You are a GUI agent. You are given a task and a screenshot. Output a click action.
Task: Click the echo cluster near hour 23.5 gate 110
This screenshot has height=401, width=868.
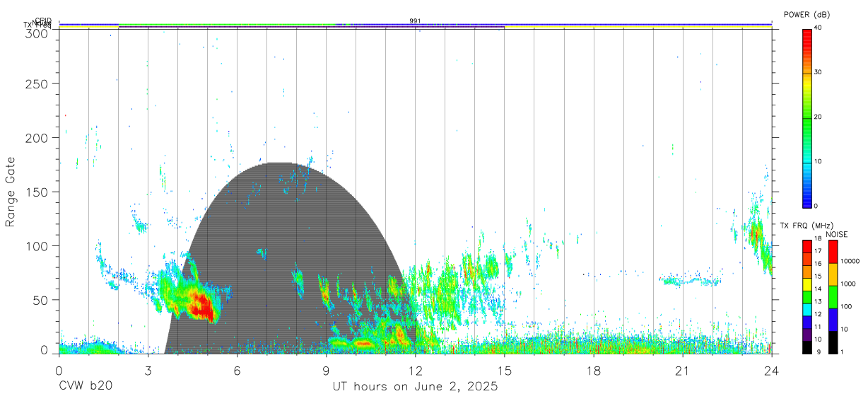click(x=758, y=233)
